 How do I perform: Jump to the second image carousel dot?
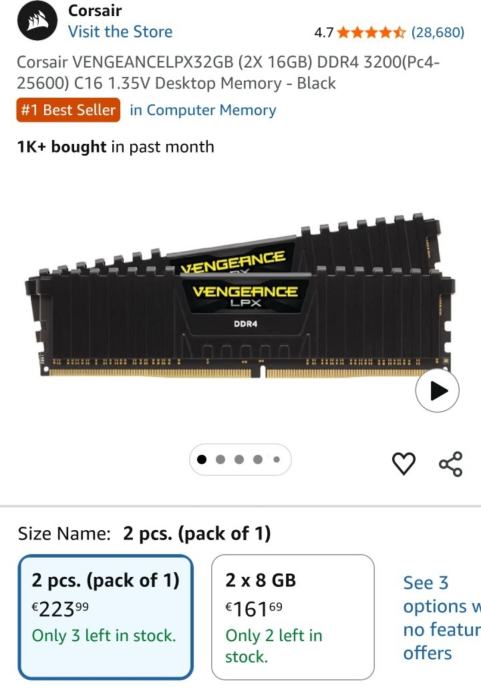(x=220, y=460)
